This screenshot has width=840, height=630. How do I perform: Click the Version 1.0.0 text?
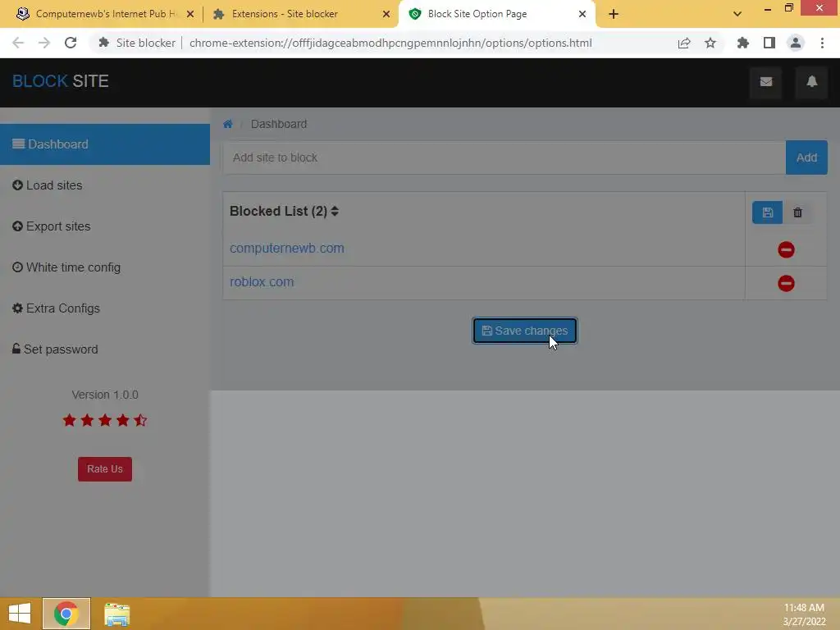click(x=105, y=395)
